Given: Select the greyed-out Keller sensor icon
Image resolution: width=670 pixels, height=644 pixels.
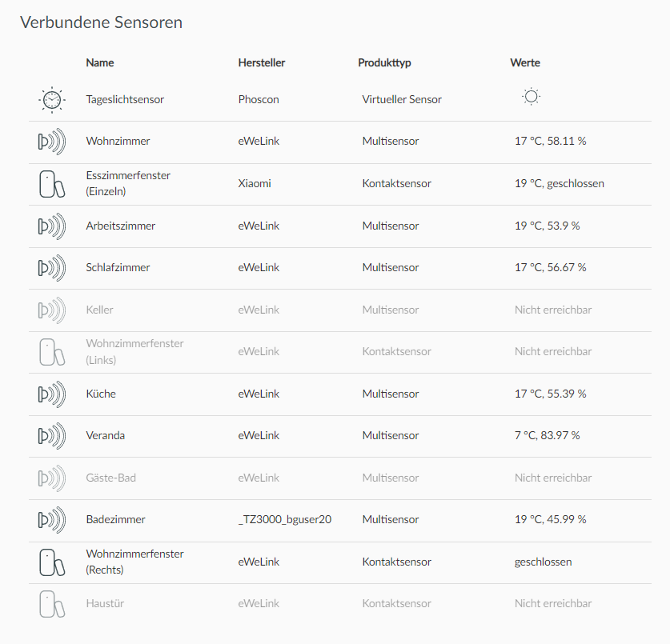Looking at the screenshot, I should tap(51, 310).
